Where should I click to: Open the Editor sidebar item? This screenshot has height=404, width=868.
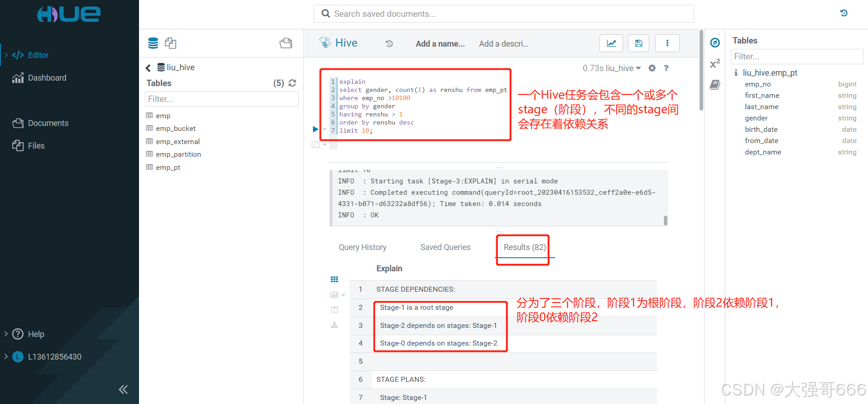pyautogui.click(x=38, y=55)
